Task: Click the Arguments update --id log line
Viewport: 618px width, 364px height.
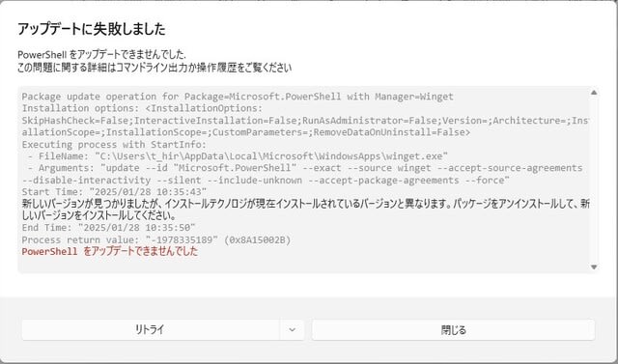Action: (305, 168)
